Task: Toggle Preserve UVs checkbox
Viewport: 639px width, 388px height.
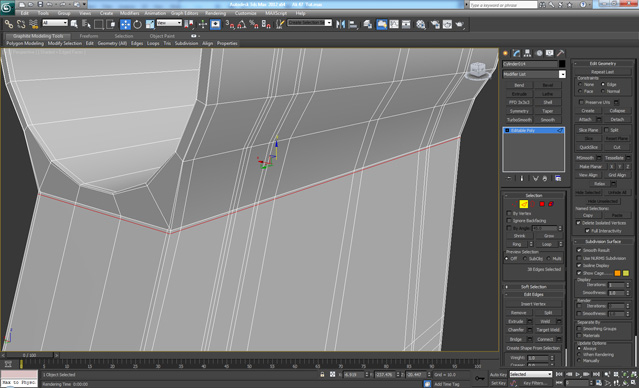Action: point(581,102)
